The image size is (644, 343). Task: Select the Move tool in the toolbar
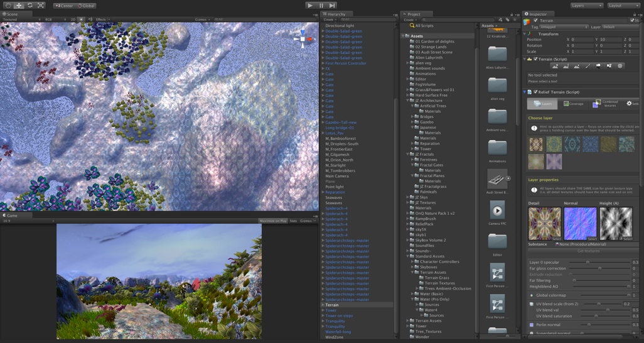[x=19, y=5]
